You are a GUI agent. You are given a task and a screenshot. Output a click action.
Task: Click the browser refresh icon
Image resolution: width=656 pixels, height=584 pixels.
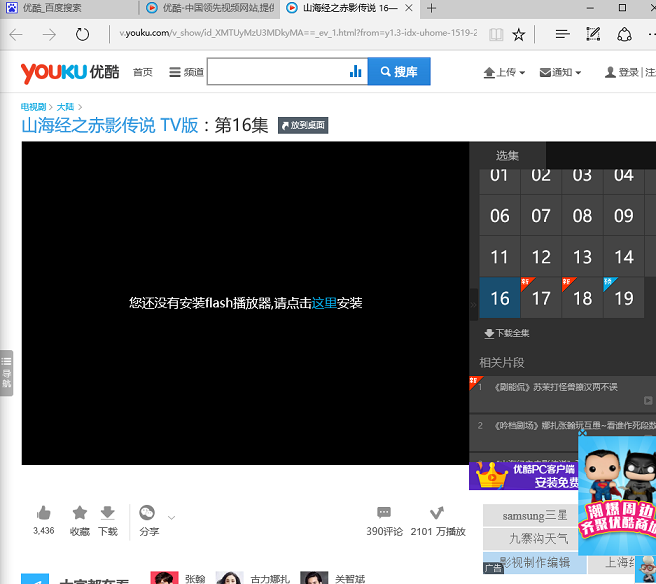coord(82,34)
